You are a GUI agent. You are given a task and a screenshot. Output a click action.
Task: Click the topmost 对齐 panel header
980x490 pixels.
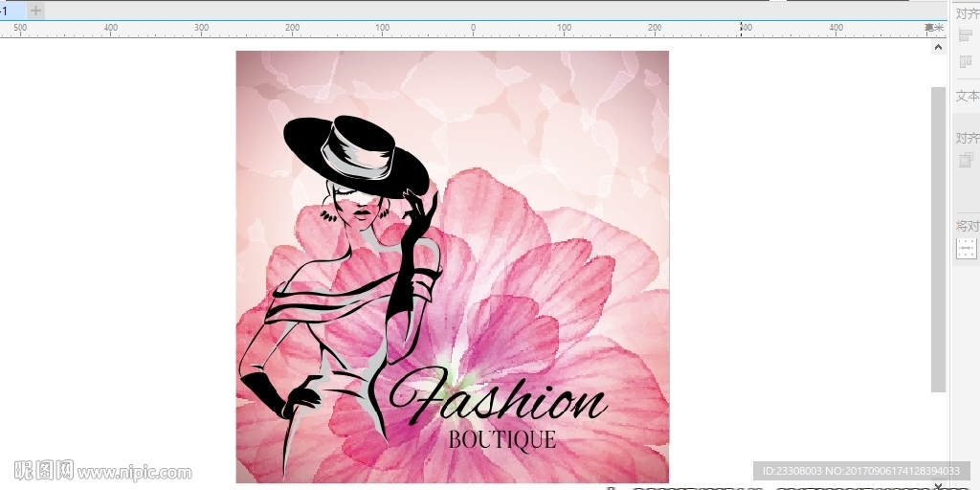coord(968,13)
